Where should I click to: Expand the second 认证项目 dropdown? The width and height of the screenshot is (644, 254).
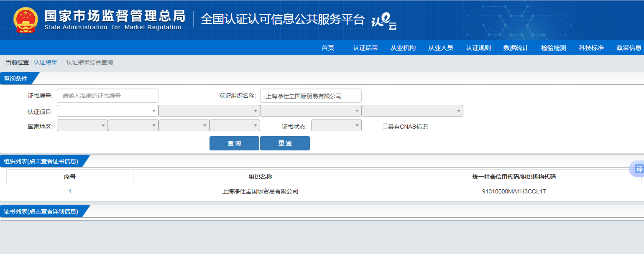[209, 110]
